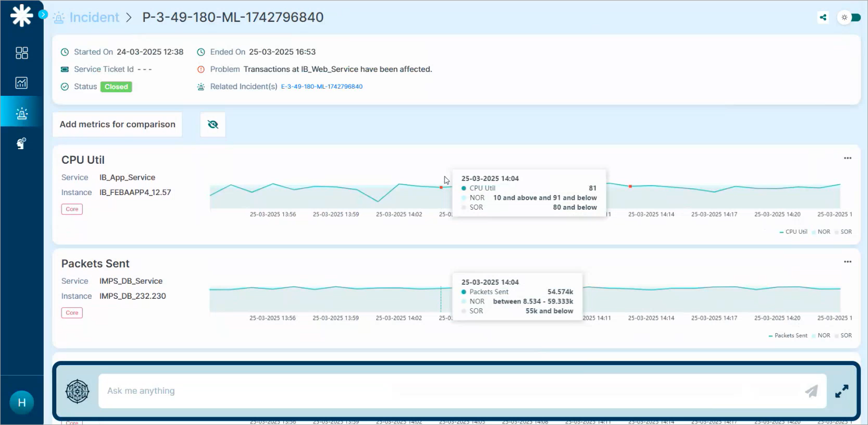
Task: Open Packets Sent panel three-dot menu
Action: (848, 262)
